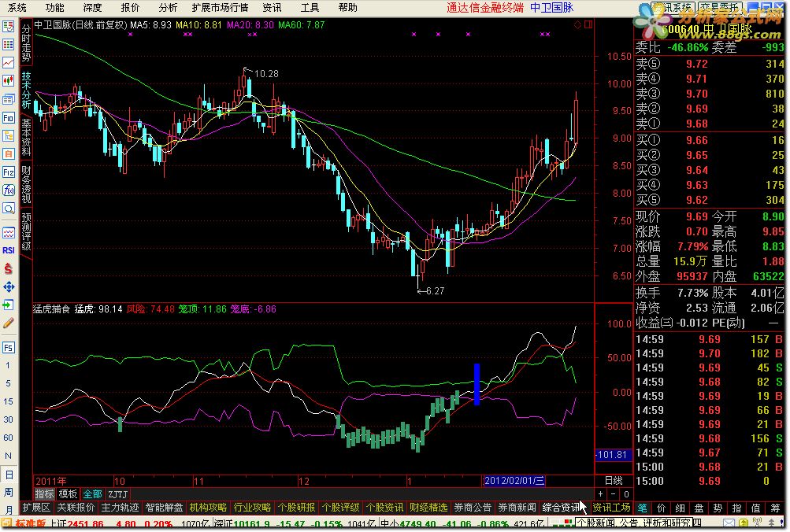Open the 帮助 menu

(347, 8)
